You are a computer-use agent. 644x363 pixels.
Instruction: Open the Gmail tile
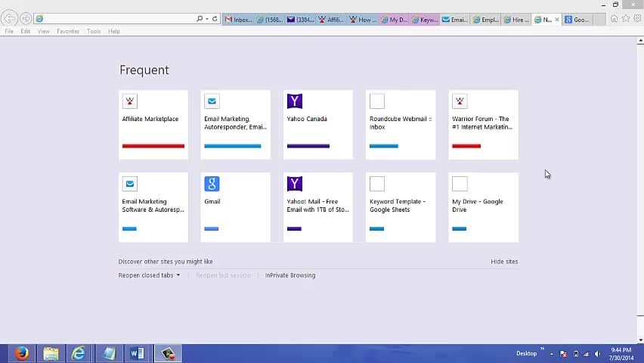pos(235,207)
